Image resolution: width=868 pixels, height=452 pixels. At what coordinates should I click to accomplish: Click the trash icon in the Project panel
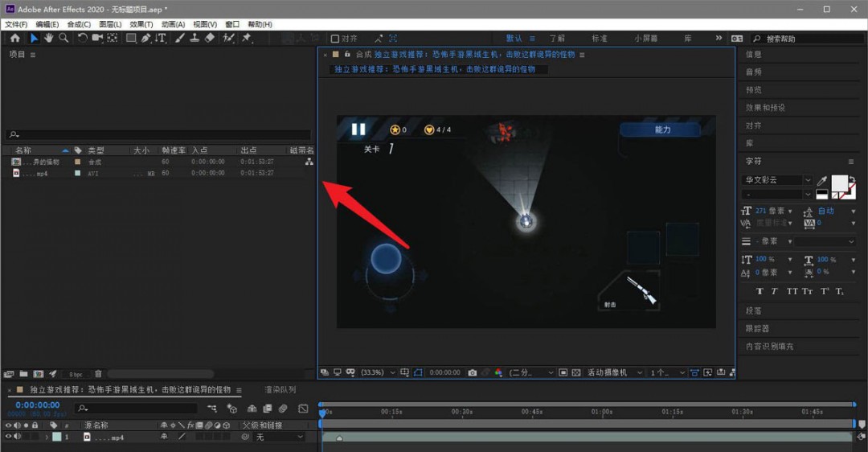[98, 374]
